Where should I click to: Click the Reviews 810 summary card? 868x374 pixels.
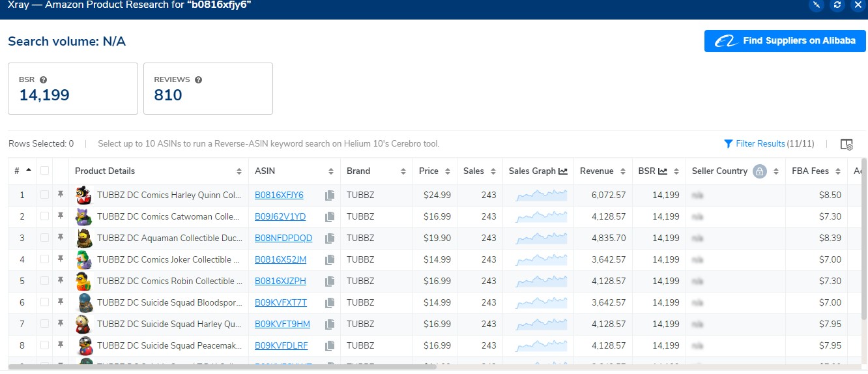point(208,89)
